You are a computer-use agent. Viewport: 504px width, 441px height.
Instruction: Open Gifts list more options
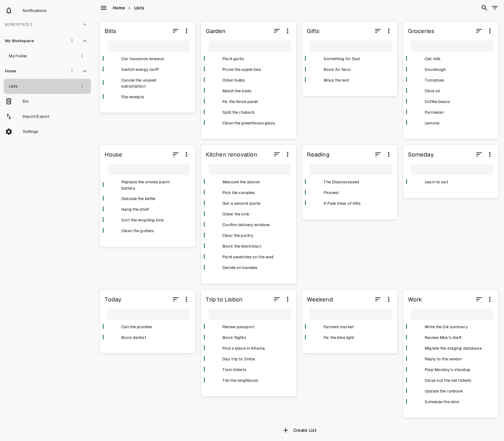(x=389, y=31)
